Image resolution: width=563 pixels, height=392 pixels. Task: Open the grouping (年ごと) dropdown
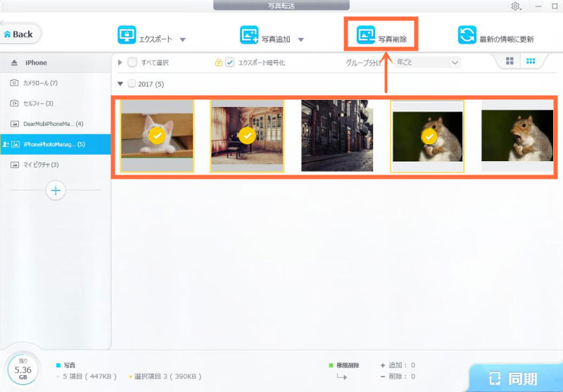(427, 63)
